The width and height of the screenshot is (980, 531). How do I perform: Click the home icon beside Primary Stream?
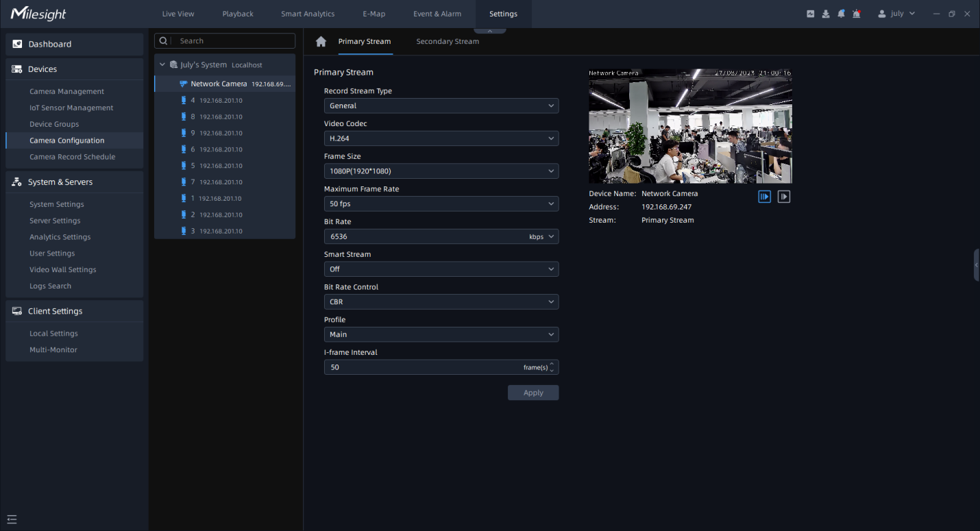(x=321, y=42)
